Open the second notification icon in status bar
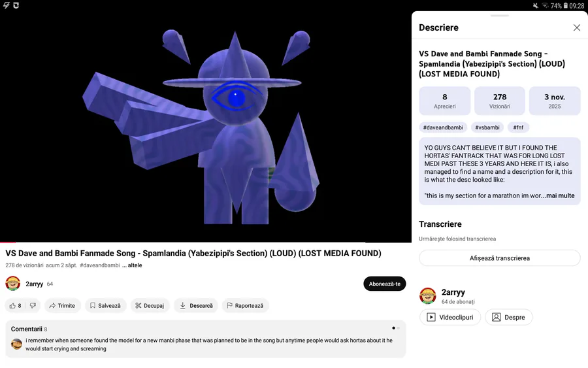 coord(16,5)
